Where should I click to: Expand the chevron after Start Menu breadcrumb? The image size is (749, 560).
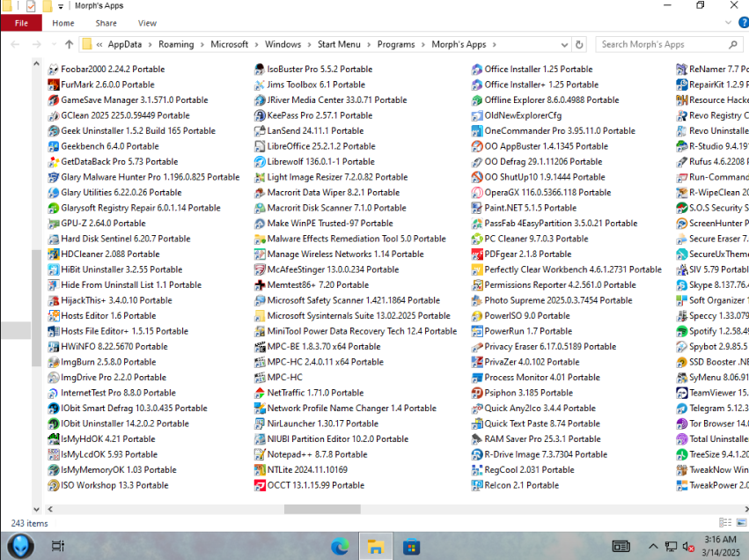pyautogui.click(x=369, y=44)
